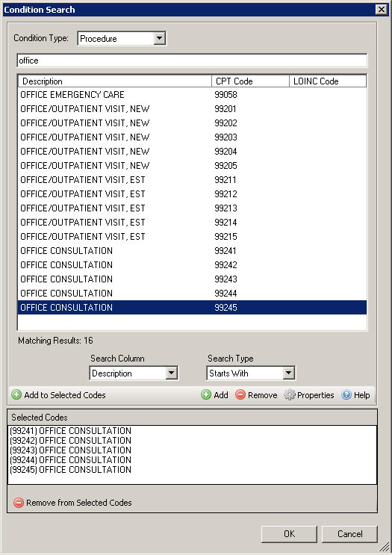Click the green Add to Selected Codes icon
The width and height of the screenshot is (392, 555).
pos(16,394)
